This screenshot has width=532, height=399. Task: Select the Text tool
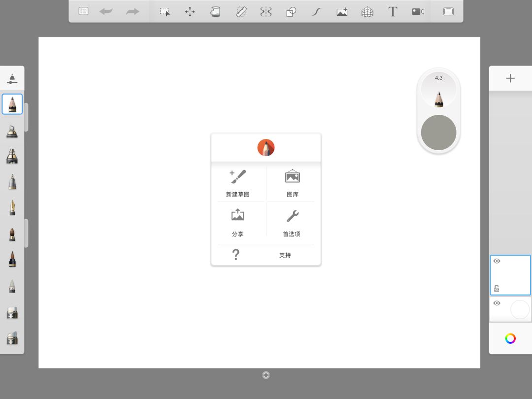click(393, 12)
